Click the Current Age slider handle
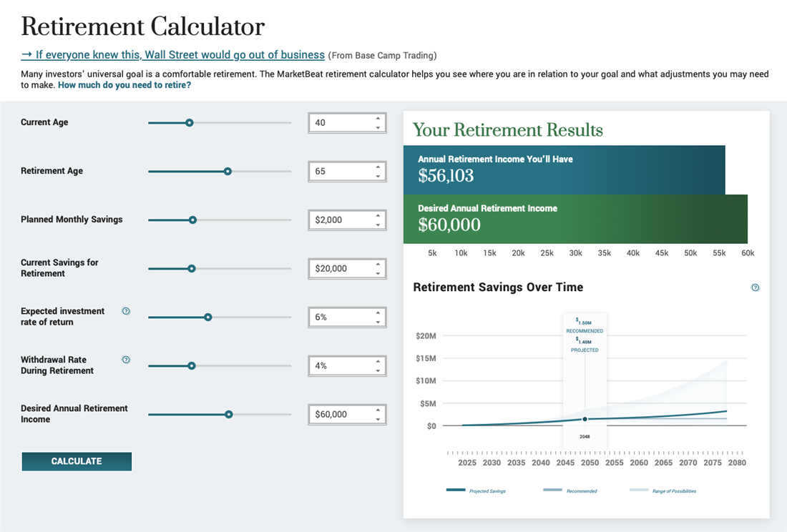Screen dimensions: 787x532 189,123
